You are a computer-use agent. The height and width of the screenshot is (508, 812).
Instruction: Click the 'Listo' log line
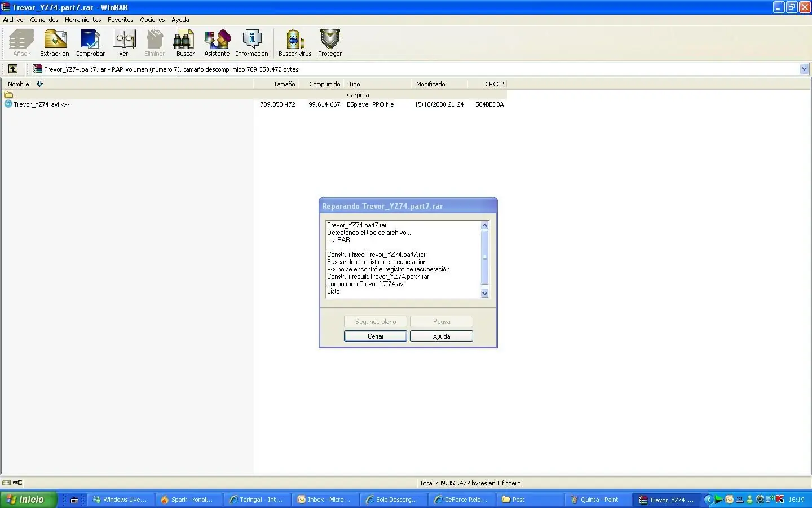(x=333, y=291)
